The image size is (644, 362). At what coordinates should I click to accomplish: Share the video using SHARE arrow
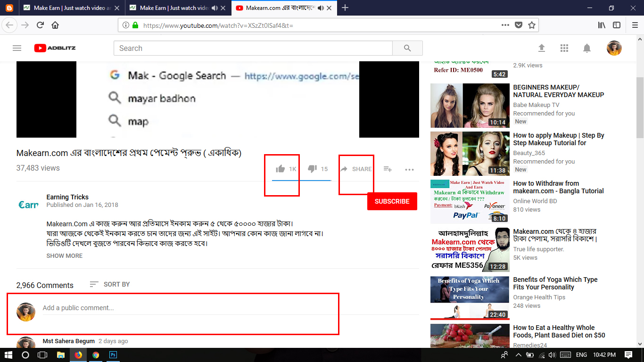[x=356, y=169]
